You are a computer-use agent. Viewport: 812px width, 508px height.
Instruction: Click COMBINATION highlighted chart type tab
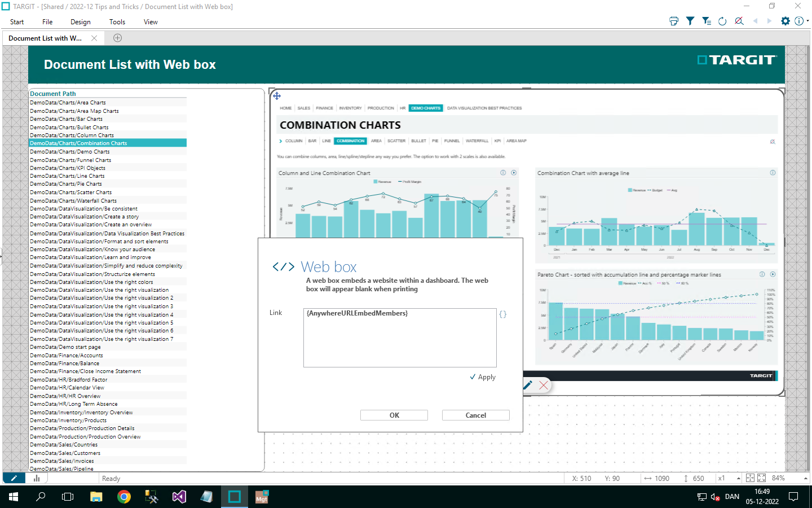click(x=351, y=141)
